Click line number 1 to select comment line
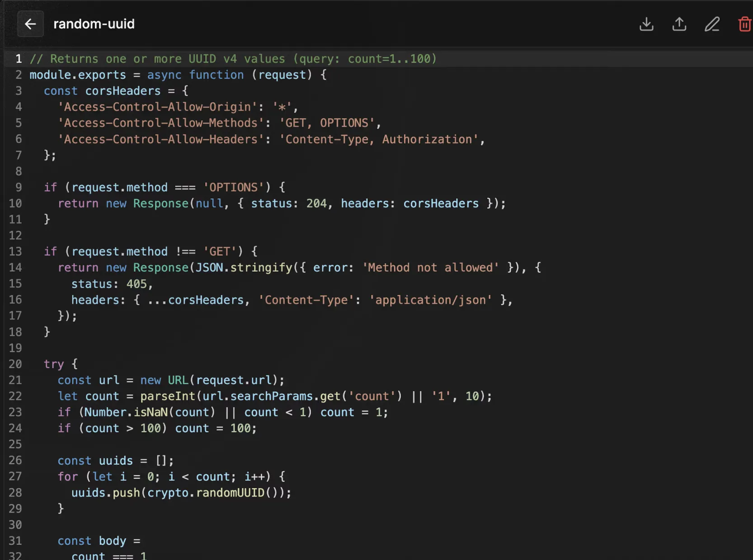 point(18,58)
